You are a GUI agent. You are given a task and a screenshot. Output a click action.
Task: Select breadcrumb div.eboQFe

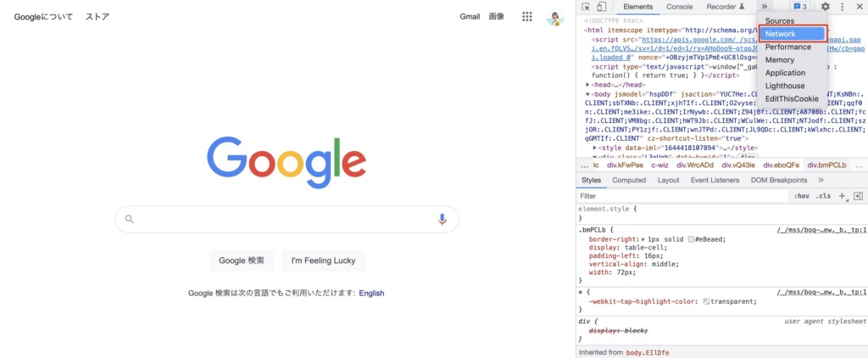(x=782, y=165)
